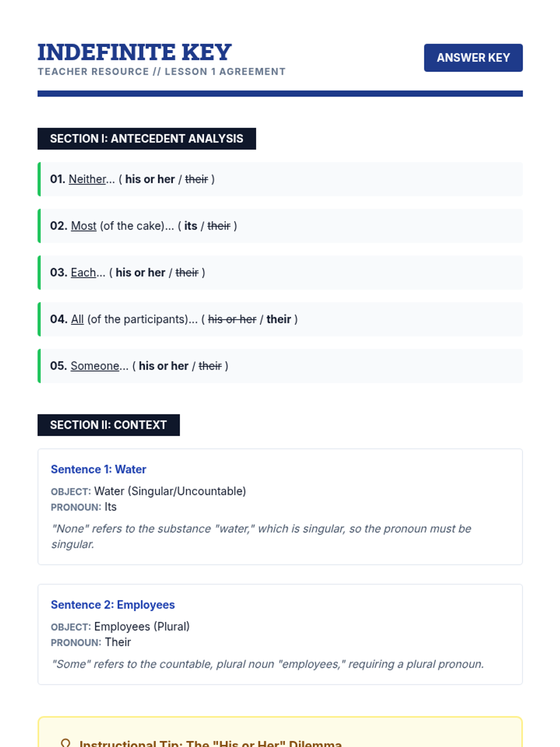Click bold answer 'its' in item 02
This screenshot has width=560, height=747.
pos(190,226)
